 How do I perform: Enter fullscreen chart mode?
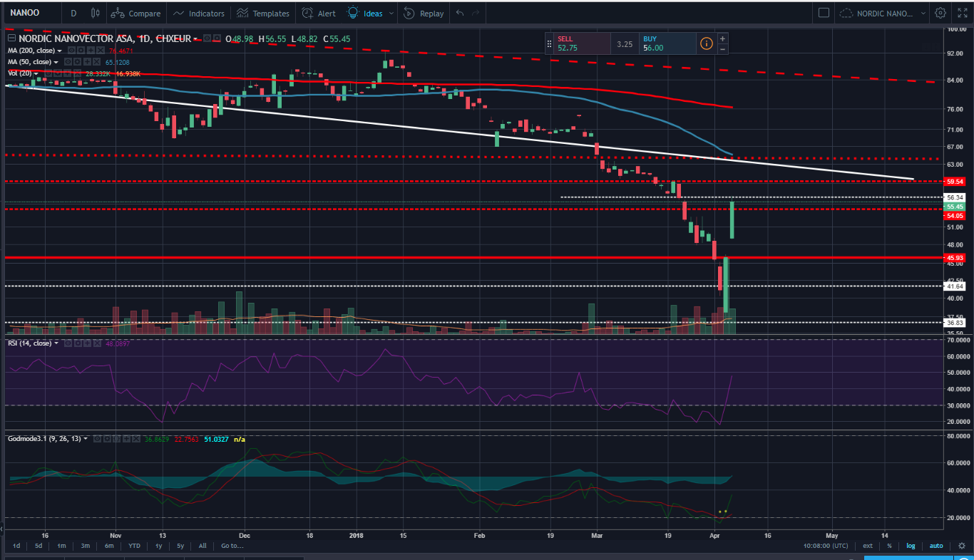point(962,13)
